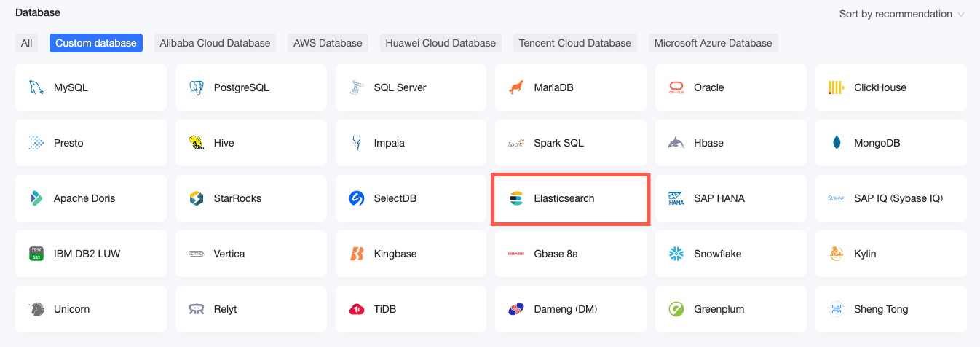Click the IBM DB2 green icon
The height and width of the screenshot is (347, 980).
(x=36, y=254)
